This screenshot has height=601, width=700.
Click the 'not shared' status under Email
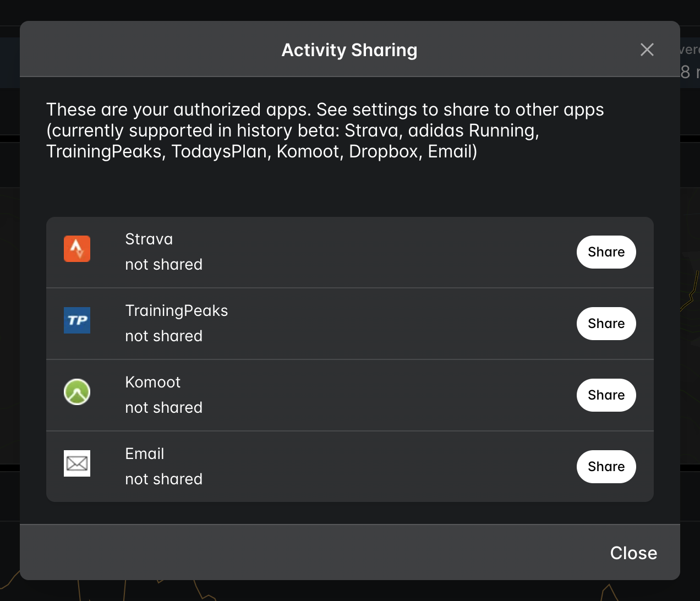pos(164,479)
